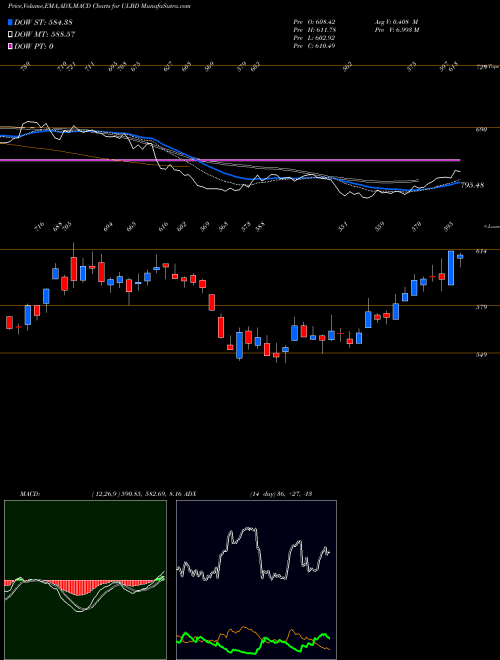Click the 549 price level label

(481, 355)
